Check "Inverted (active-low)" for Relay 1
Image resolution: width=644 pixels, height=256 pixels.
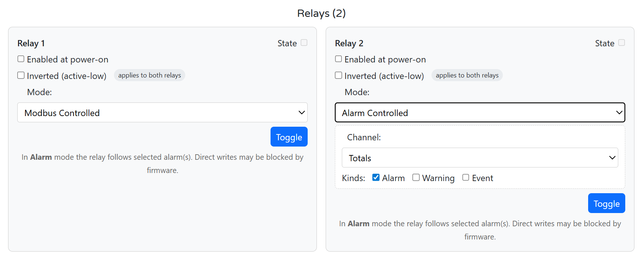(21, 75)
